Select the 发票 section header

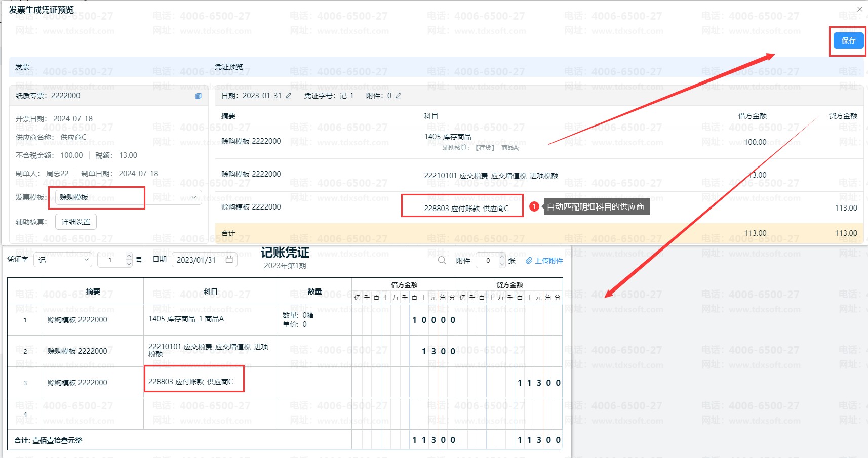click(22, 67)
